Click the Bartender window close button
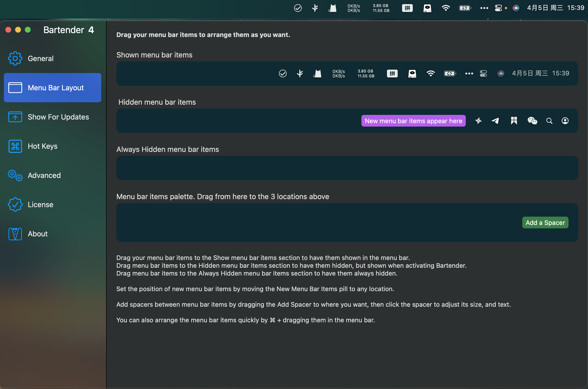The height and width of the screenshot is (389, 588). coord(8,30)
